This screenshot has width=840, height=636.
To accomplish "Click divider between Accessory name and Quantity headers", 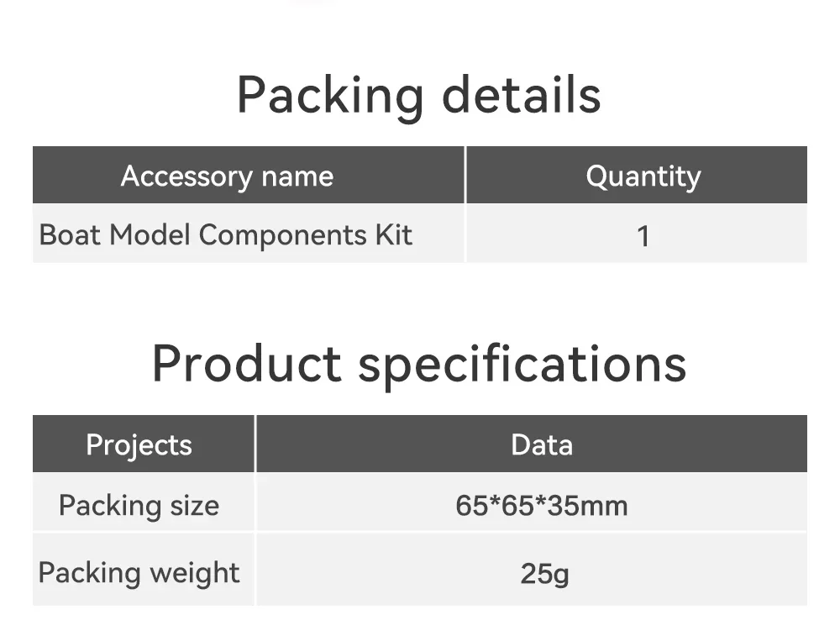I will (x=465, y=176).
